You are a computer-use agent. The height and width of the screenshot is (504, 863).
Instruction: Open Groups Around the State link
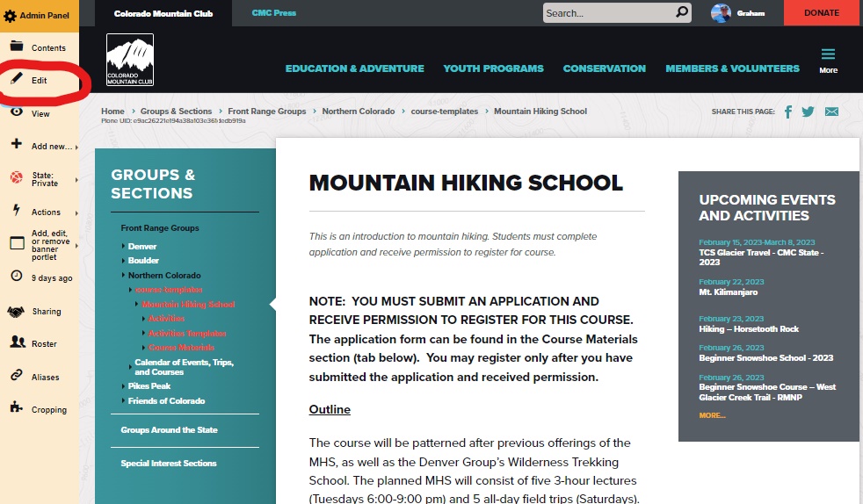pos(169,429)
